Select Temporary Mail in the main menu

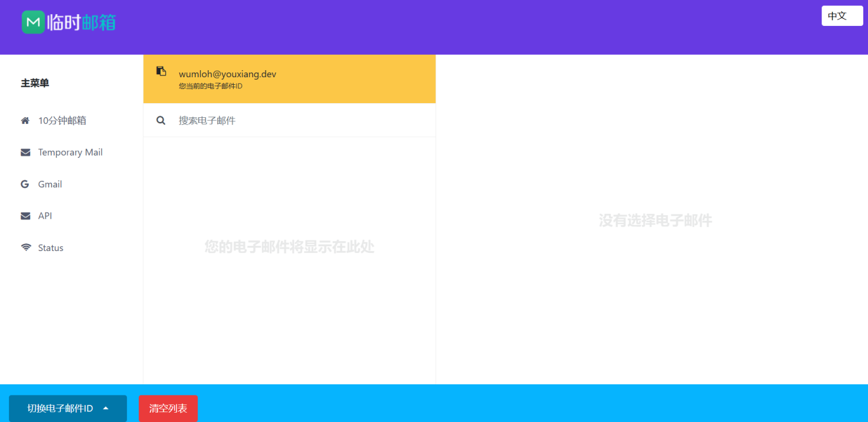coord(70,153)
